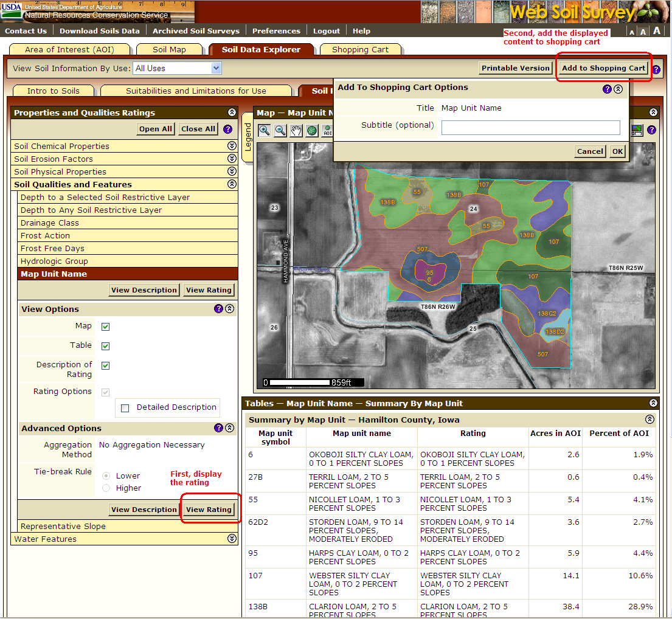Open the View Soil Information By Use dropdown
Viewport: 672px width, 619px height.
tap(178, 68)
